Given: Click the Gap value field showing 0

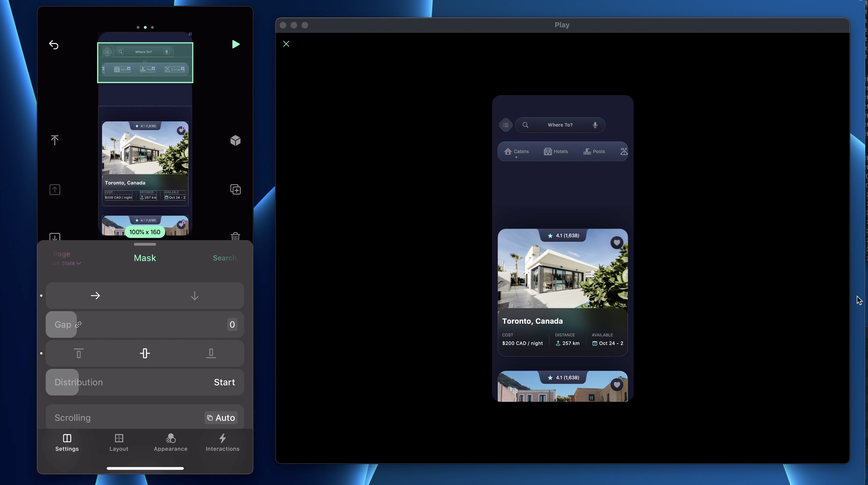Looking at the screenshot, I should click(232, 325).
